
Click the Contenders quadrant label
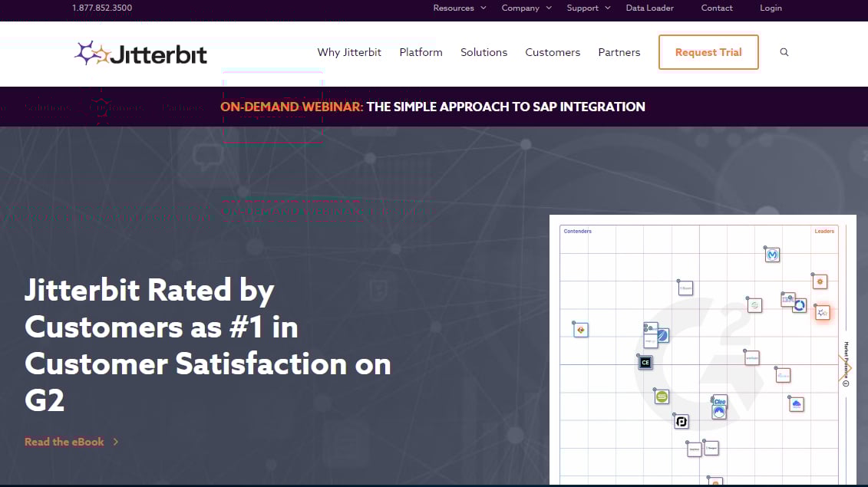pyautogui.click(x=577, y=232)
